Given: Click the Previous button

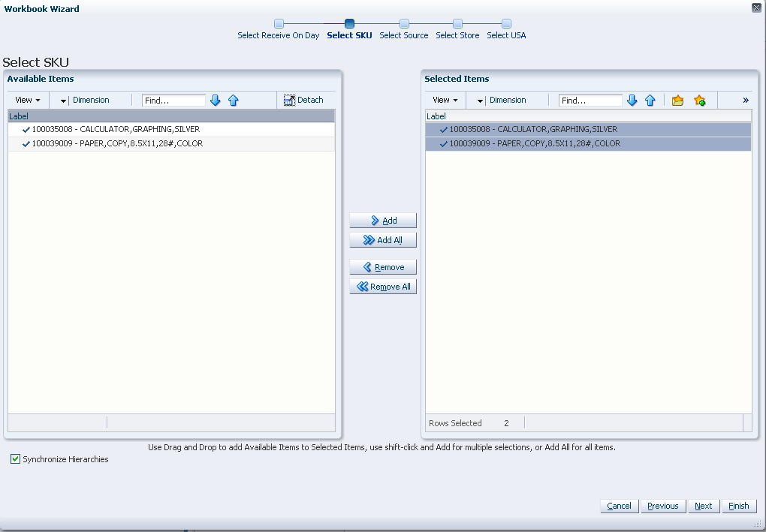Looking at the screenshot, I should [x=663, y=506].
